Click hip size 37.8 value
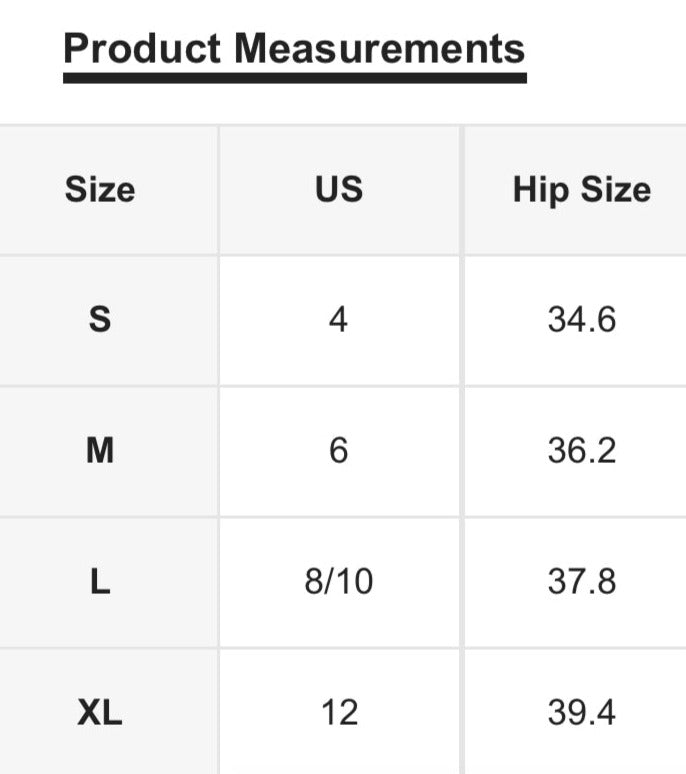 581,582
